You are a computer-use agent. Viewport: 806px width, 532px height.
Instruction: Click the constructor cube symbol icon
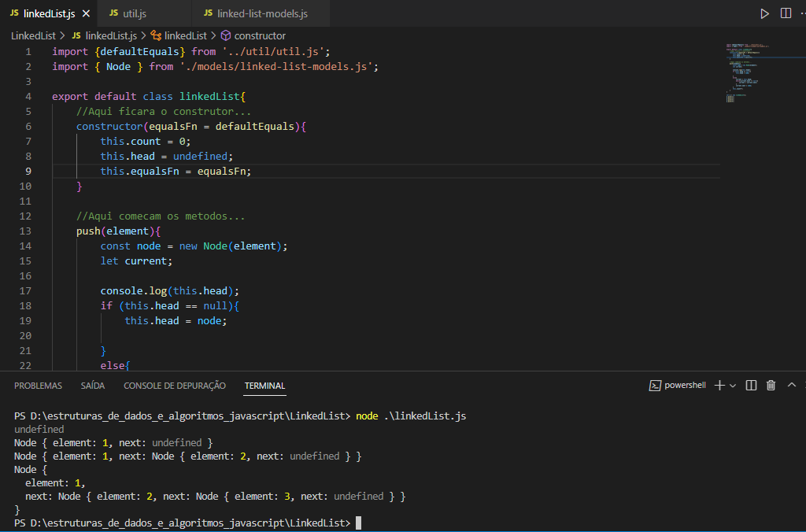(x=226, y=35)
